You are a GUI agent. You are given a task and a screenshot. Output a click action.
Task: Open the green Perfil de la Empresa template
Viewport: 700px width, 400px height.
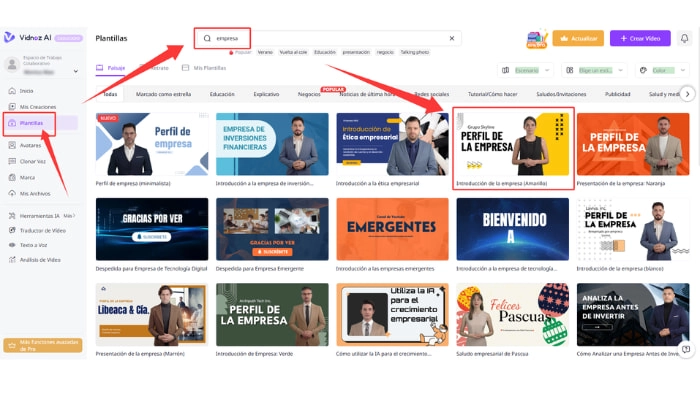coord(272,314)
